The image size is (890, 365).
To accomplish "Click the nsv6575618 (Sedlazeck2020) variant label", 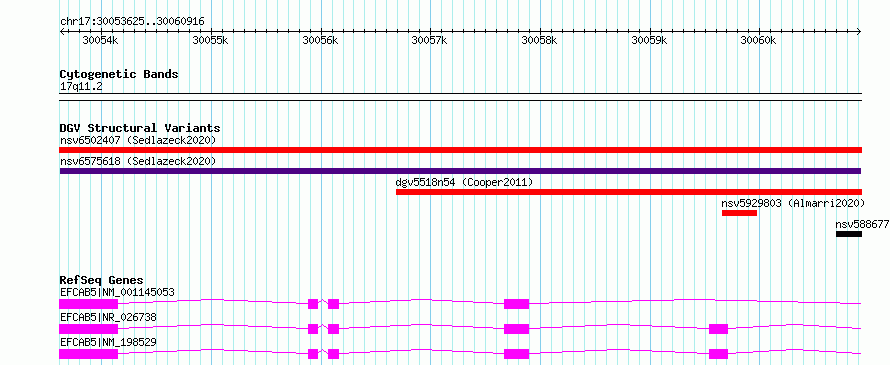I will click(138, 161).
